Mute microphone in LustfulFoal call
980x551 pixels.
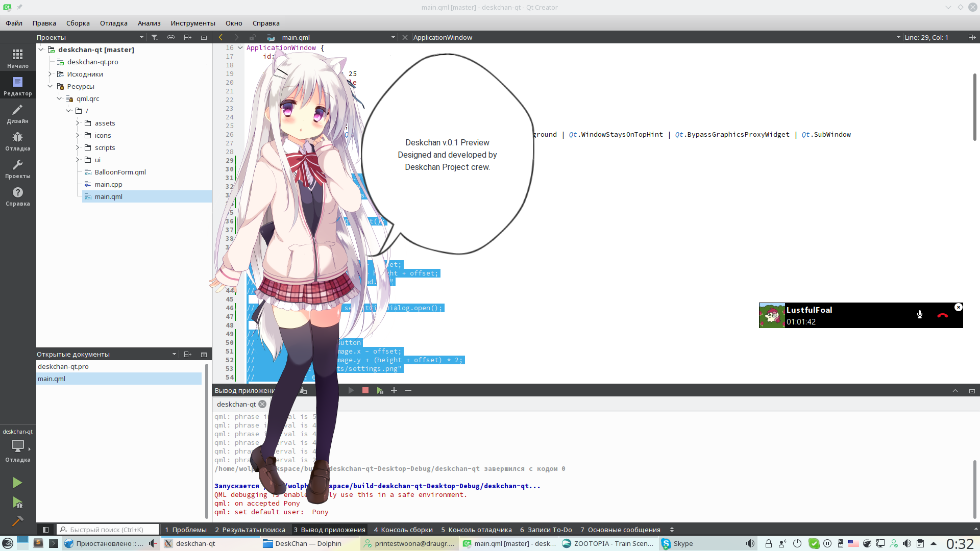click(920, 315)
